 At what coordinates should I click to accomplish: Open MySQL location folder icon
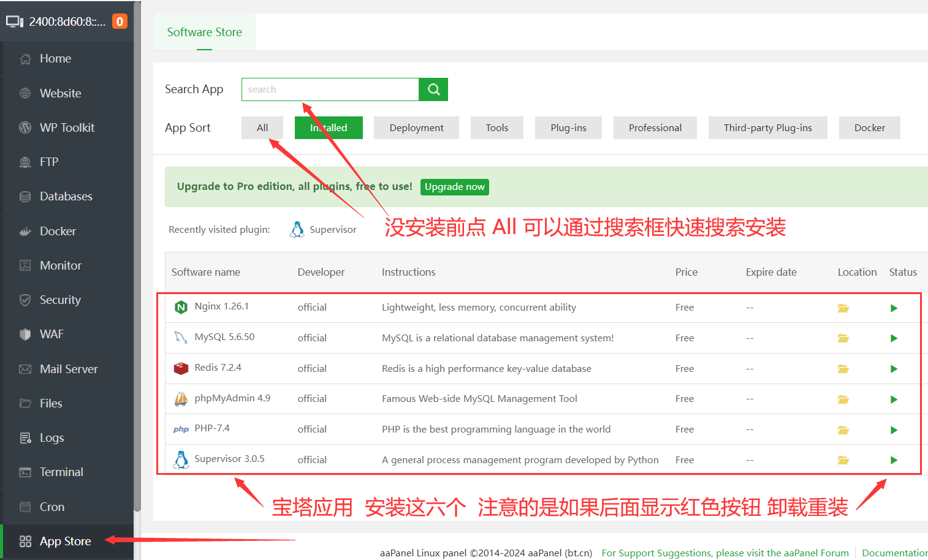click(x=843, y=338)
